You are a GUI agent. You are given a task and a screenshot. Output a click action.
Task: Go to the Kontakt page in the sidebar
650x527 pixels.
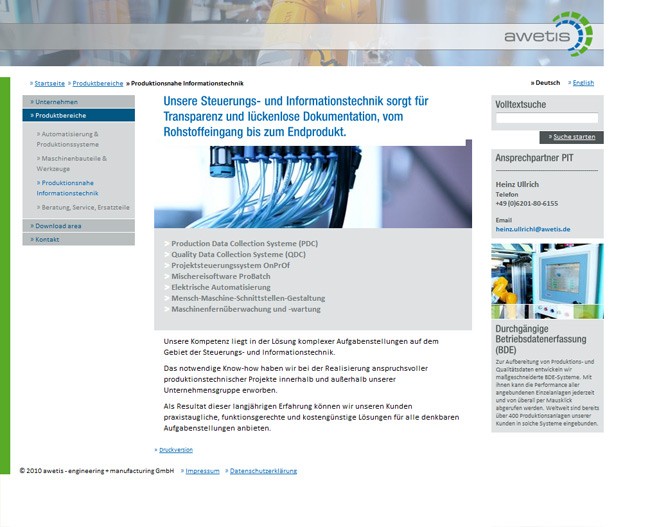(x=48, y=240)
